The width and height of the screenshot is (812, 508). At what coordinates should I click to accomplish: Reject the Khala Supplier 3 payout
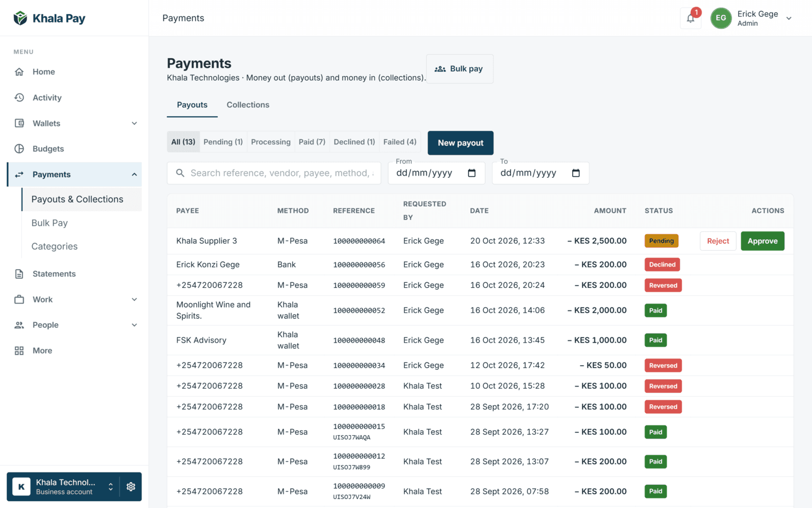click(x=718, y=241)
